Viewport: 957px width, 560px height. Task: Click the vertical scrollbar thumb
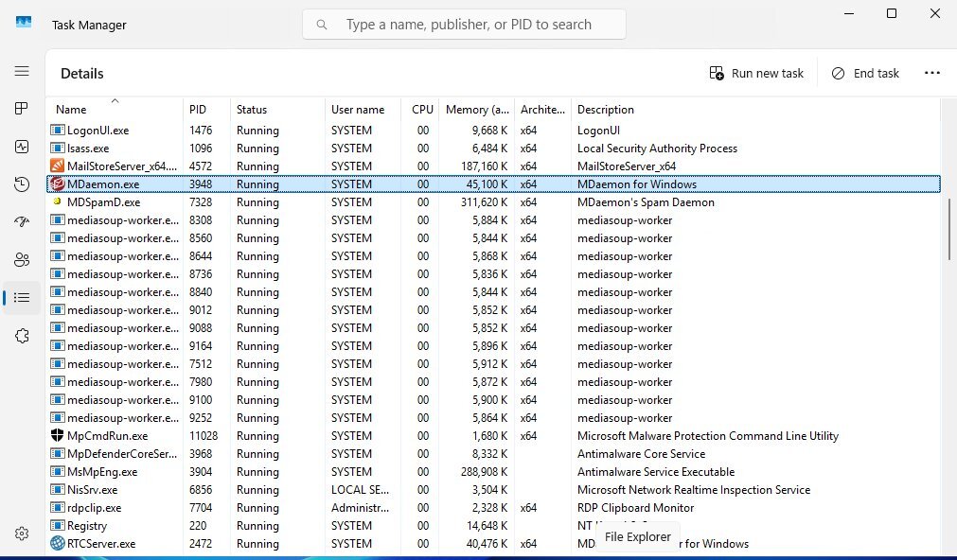[949, 229]
